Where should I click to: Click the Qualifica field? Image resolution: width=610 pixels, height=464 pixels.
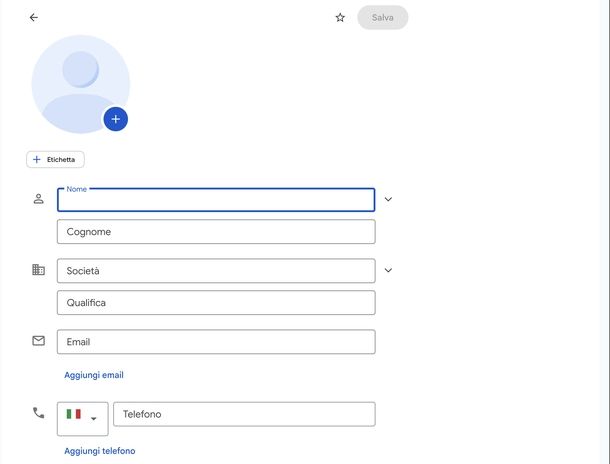[x=216, y=303]
